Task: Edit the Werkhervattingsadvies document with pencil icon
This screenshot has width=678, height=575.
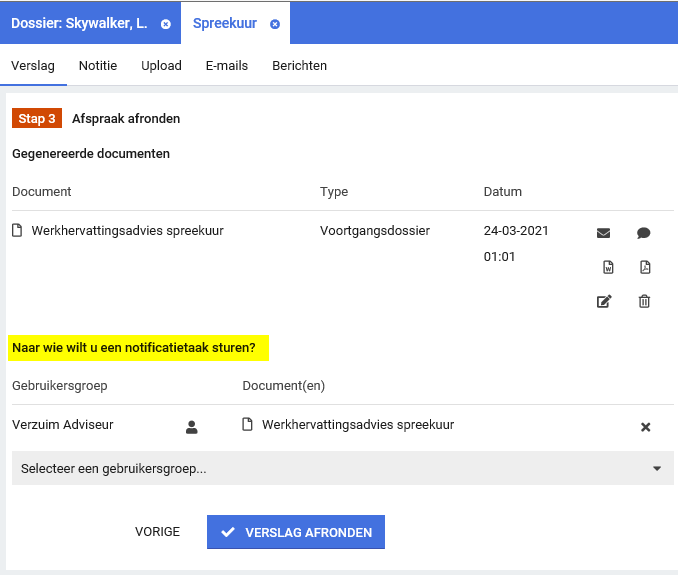Action: click(x=604, y=301)
